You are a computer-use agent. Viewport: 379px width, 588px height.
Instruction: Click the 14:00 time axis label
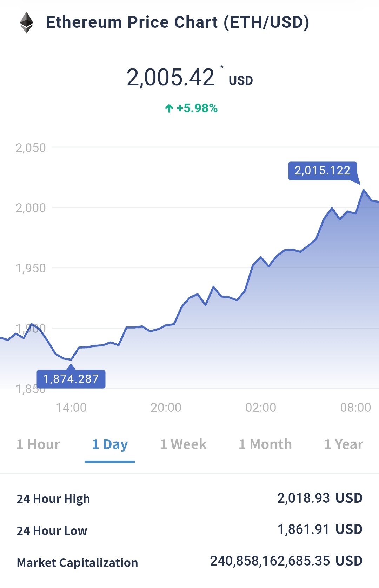71,408
